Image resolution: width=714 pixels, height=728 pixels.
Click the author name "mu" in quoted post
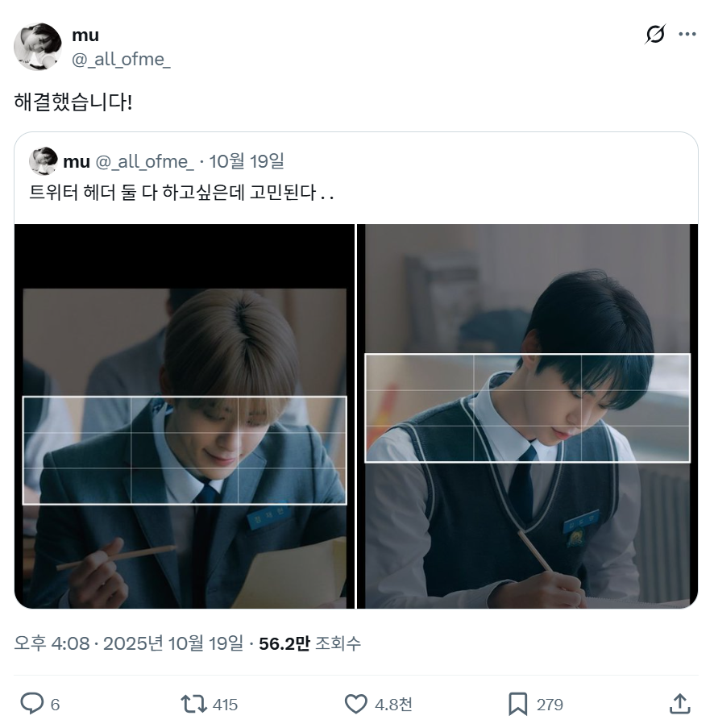coord(77,161)
